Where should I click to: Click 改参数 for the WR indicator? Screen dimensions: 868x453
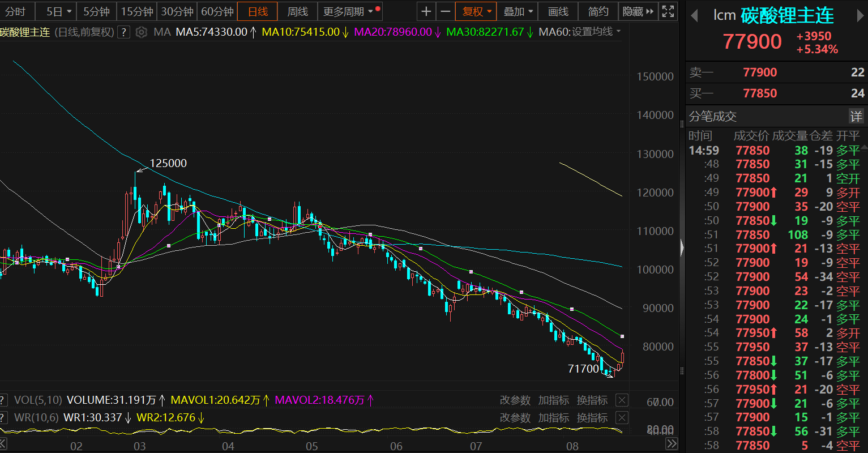(515, 418)
